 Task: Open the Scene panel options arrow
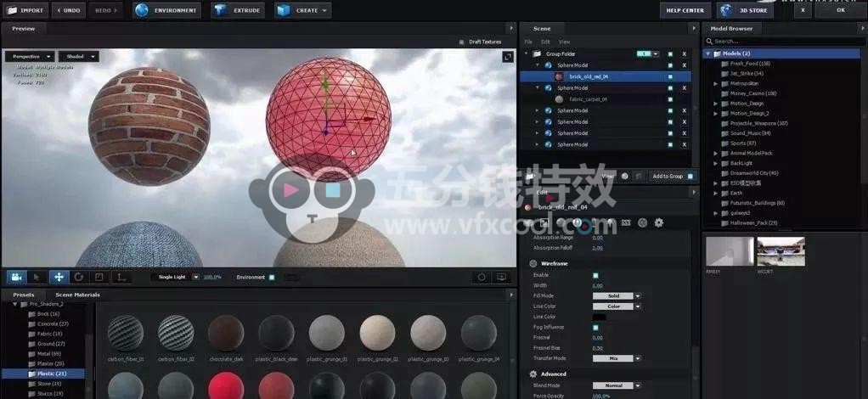pos(694,28)
